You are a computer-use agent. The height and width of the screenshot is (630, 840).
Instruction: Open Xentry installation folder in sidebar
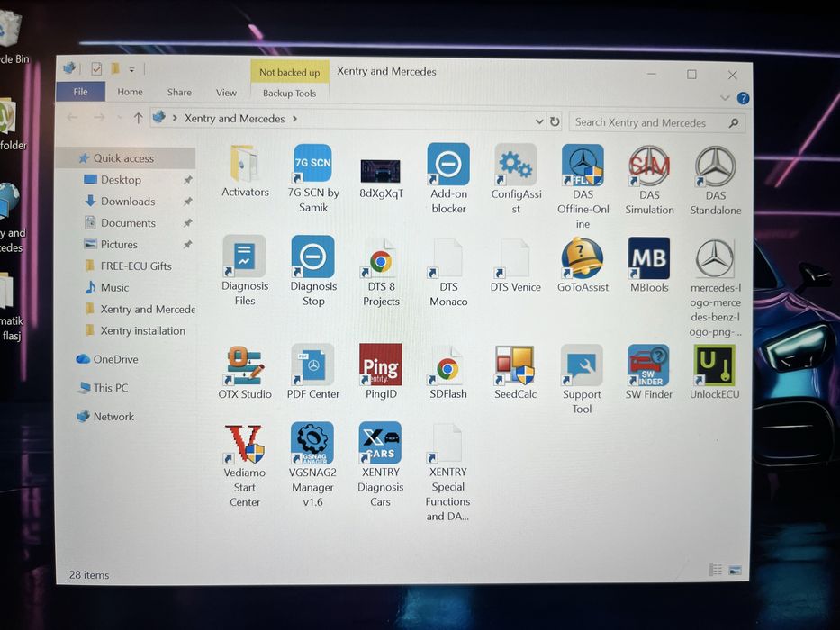142,330
